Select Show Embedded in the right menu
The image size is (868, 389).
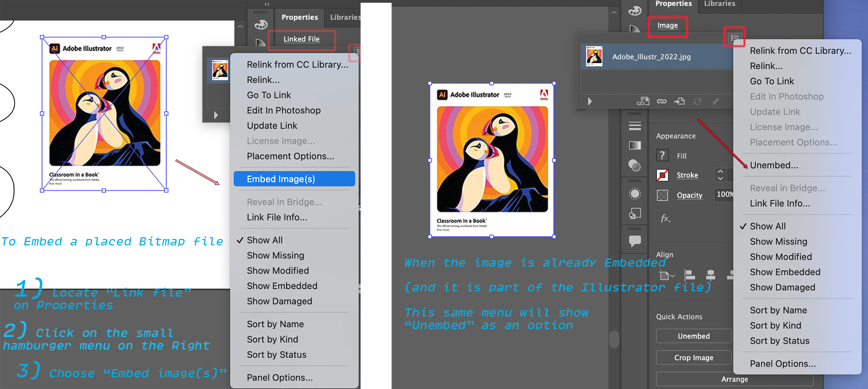(x=785, y=272)
